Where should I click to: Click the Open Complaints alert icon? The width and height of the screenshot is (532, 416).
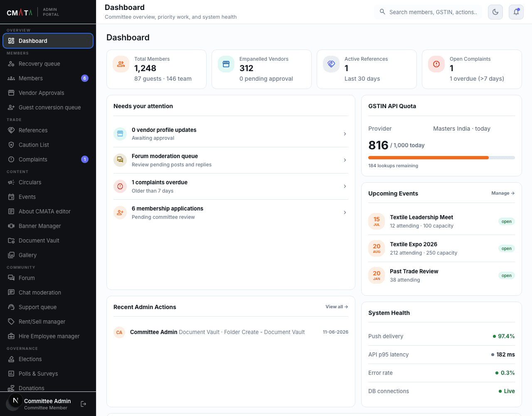(436, 64)
